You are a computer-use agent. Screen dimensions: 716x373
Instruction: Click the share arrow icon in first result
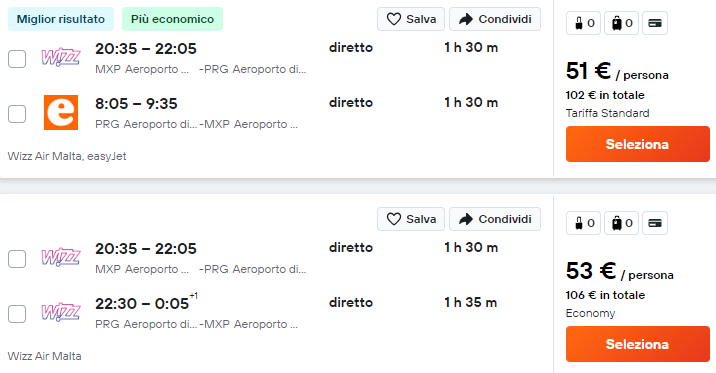click(466, 19)
